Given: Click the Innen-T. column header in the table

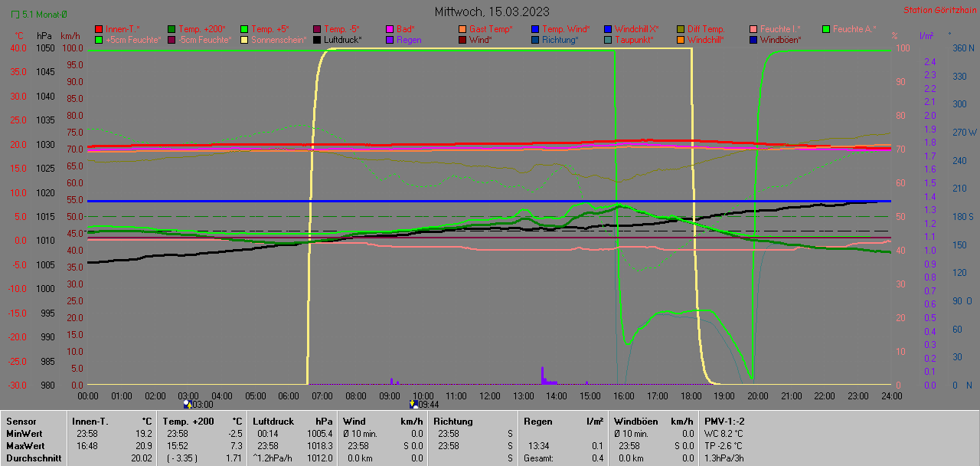Looking at the screenshot, I should 90,422.
